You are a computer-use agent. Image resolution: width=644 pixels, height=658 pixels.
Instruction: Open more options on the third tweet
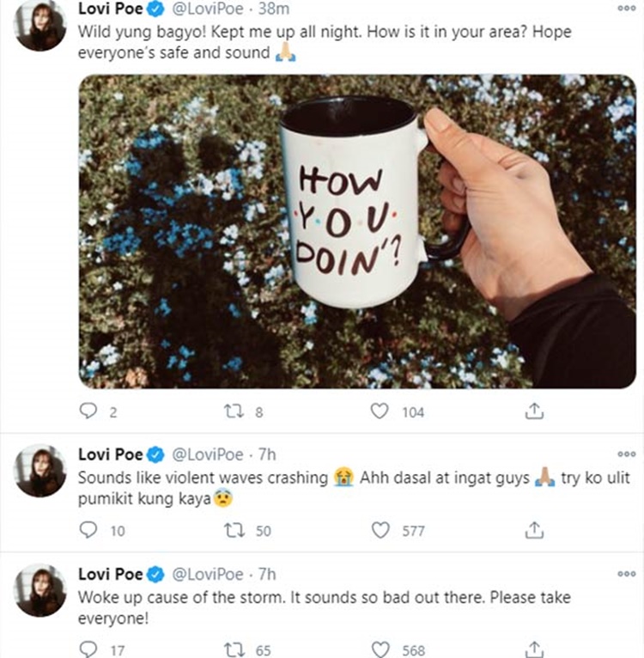(x=626, y=573)
